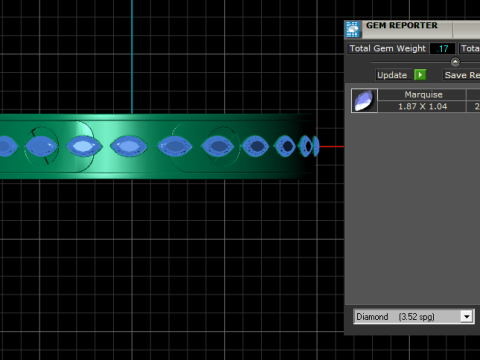Click the 1.87 X 1.04 size cell
This screenshot has height=360, width=480.
(422, 106)
